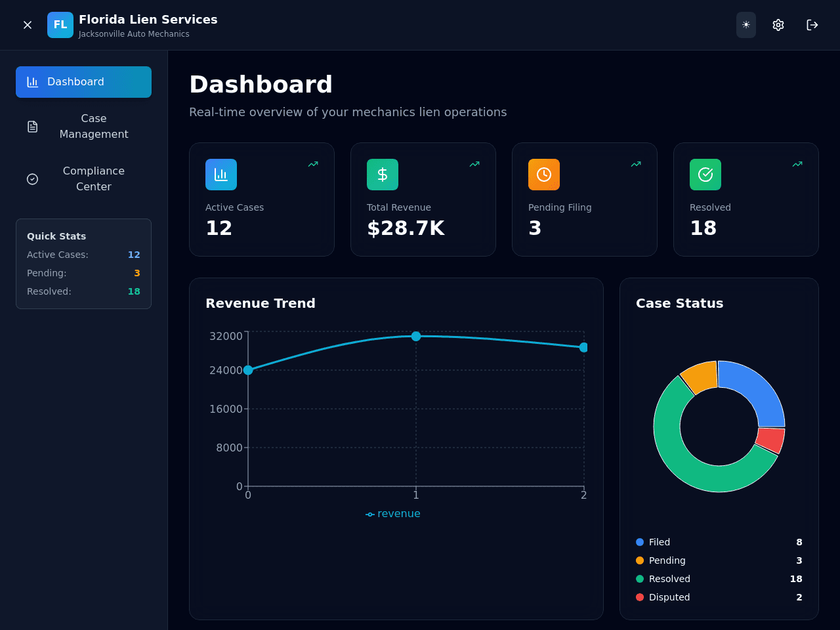Click trend arrow on Total Revenue card
The height and width of the screenshot is (630, 840).
[474, 164]
